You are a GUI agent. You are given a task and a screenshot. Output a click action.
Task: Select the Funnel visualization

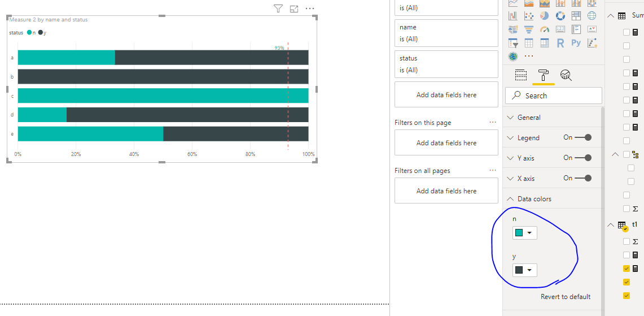tap(529, 29)
